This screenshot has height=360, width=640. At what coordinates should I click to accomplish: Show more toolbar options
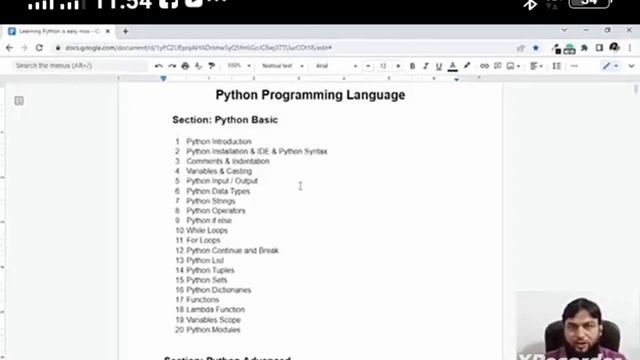click(x=574, y=66)
